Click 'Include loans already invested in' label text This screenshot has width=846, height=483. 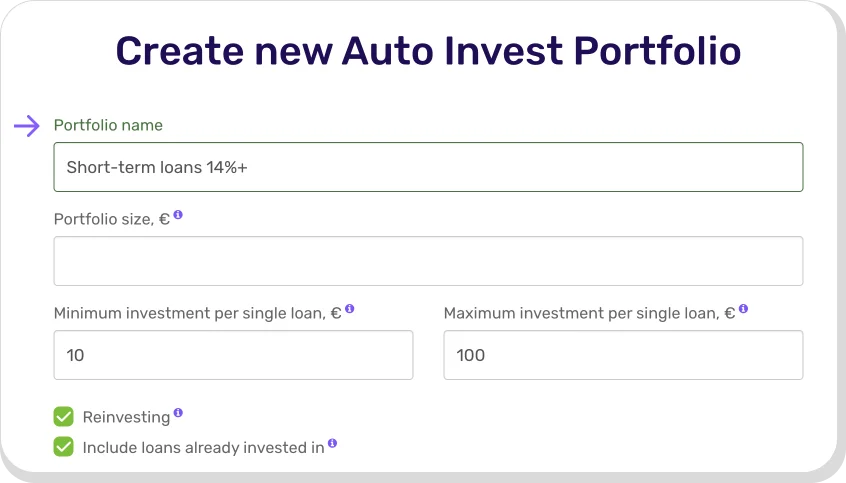[x=203, y=447]
